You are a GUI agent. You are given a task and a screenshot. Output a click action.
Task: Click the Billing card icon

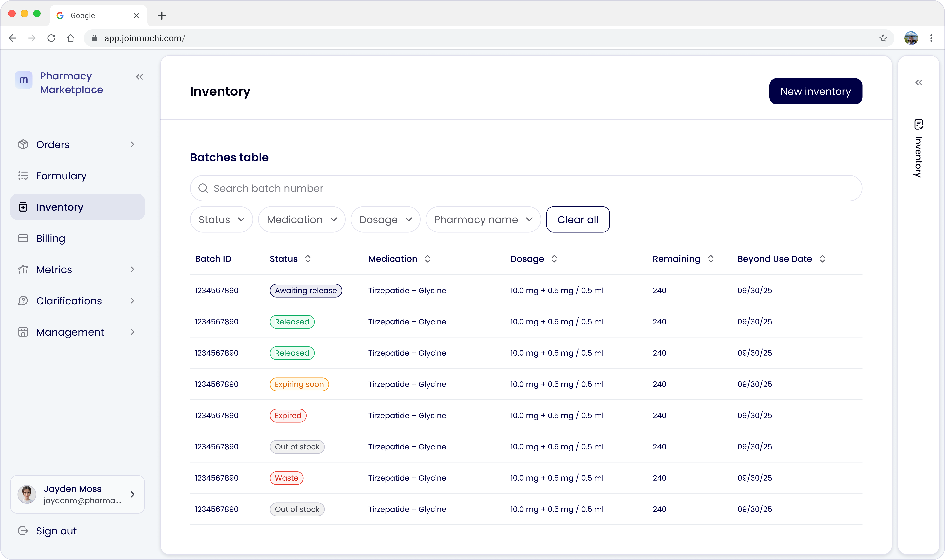tap(23, 238)
